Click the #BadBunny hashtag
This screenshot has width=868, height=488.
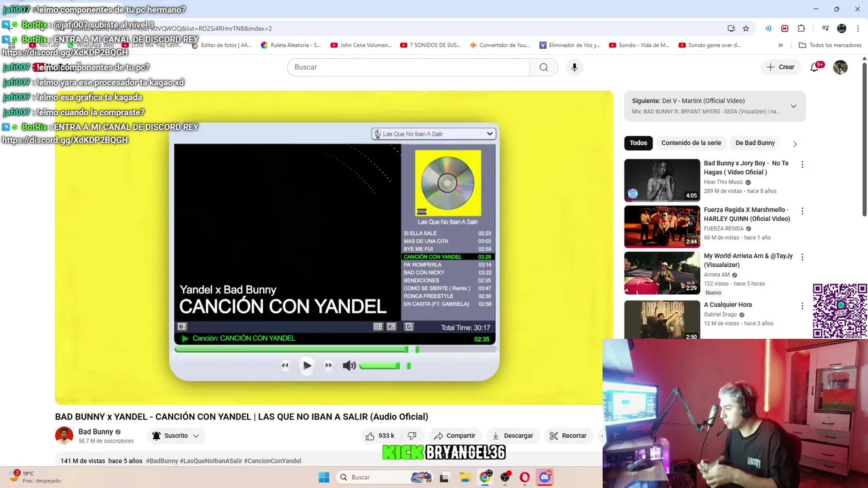click(x=161, y=461)
